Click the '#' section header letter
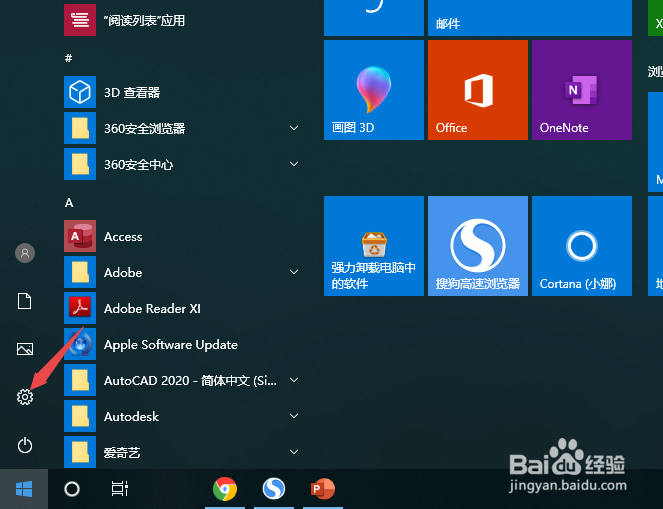663x509 pixels. coord(68,58)
